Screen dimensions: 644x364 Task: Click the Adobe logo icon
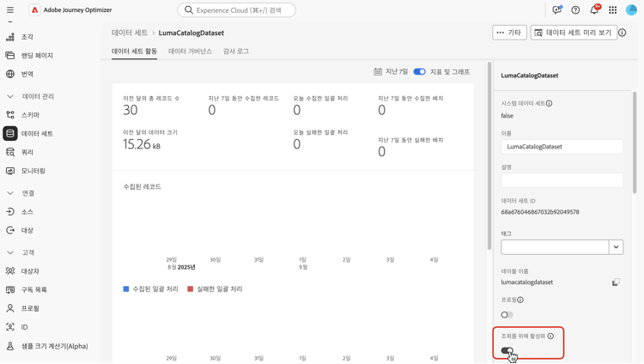click(x=35, y=9)
